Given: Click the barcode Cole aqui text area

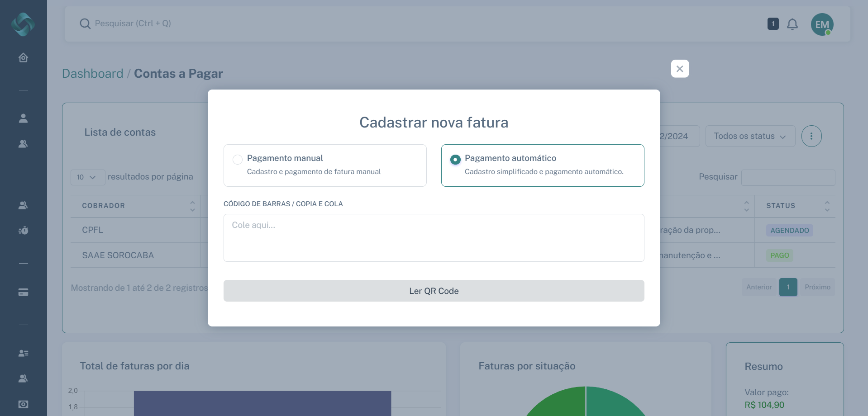Looking at the screenshot, I should coord(434,238).
